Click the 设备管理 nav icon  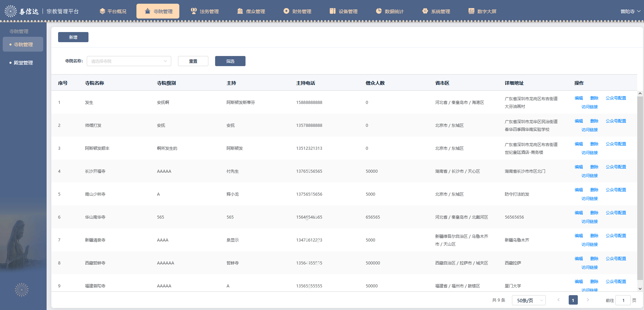(333, 11)
